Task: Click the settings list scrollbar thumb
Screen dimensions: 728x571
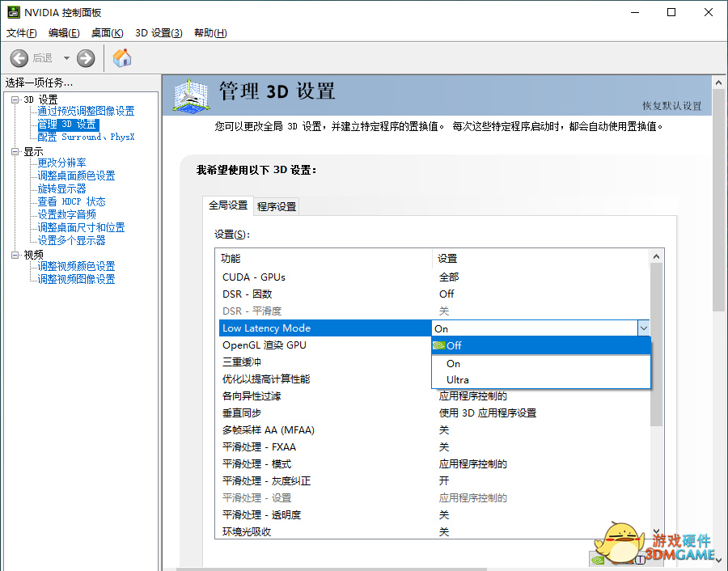Action: coord(656,345)
